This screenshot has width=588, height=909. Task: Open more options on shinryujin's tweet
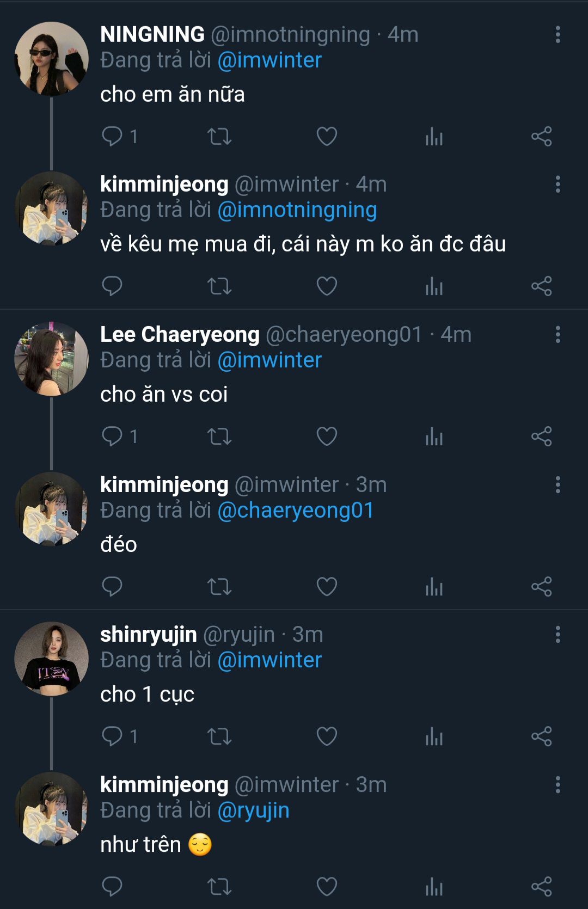click(x=558, y=634)
